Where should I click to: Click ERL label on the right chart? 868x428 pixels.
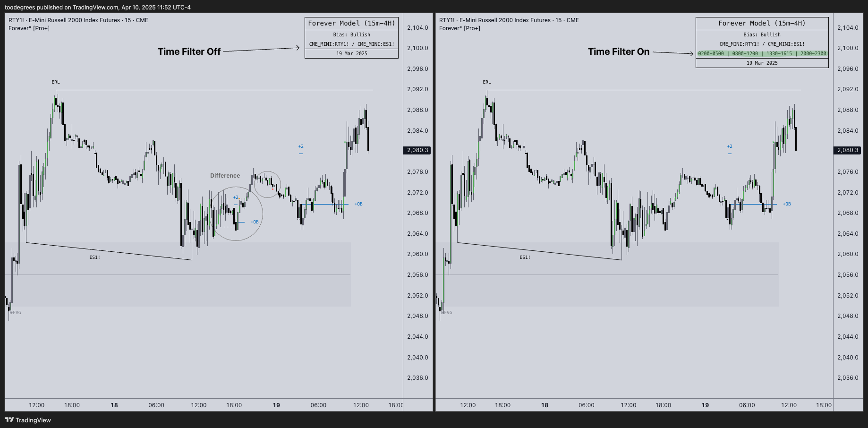[x=487, y=82]
